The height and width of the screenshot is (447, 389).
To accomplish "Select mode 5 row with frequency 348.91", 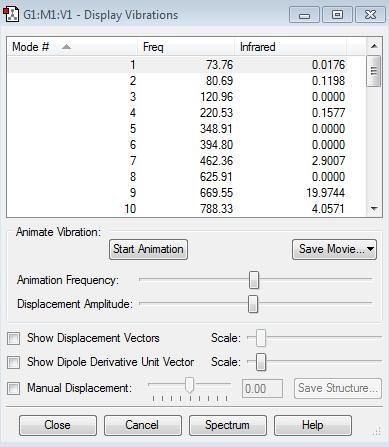I will point(177,129).
